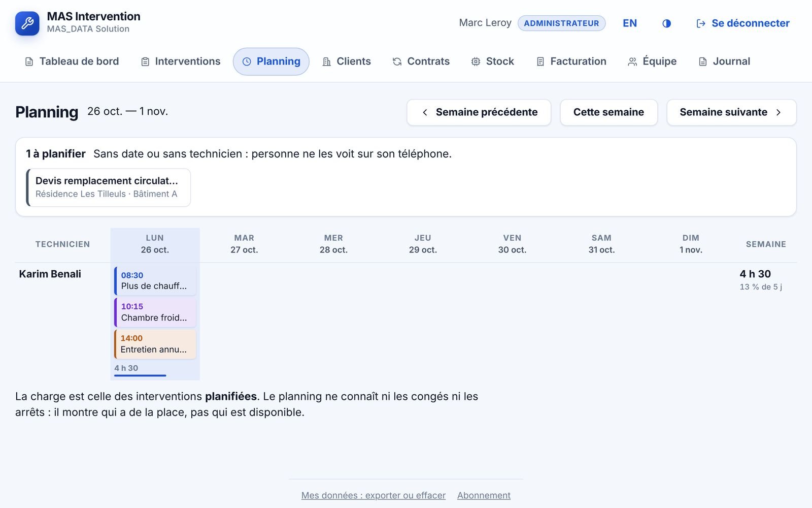Screen dimensions: 812x508
Task: Click the SEMAINE column header
Action: [766, 244]
